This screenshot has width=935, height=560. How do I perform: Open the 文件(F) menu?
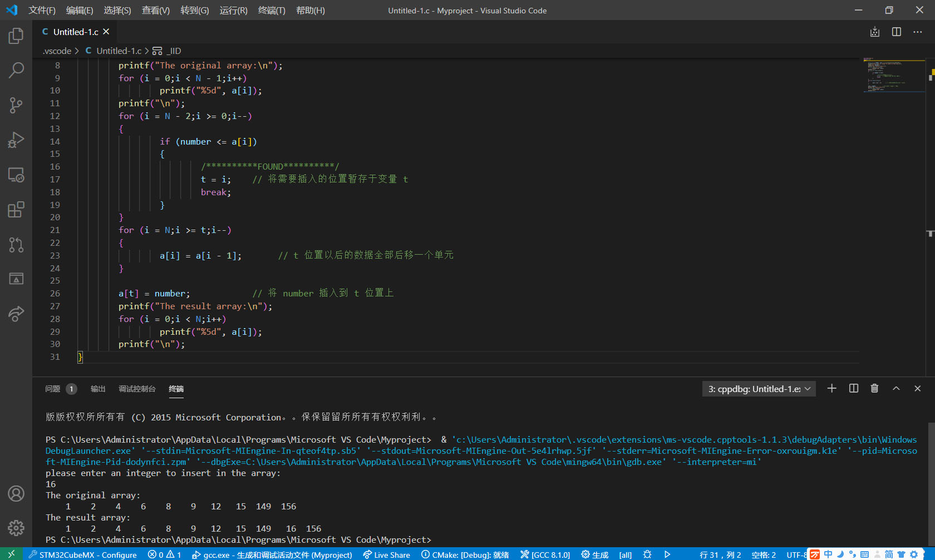tap(42, 10)
